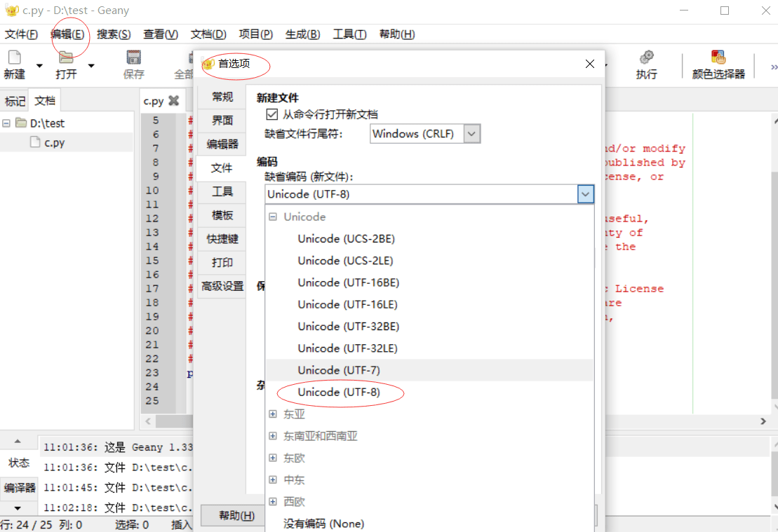Open the 快捷键 preferences page
The image size is (778, 532).
(222, 238)
